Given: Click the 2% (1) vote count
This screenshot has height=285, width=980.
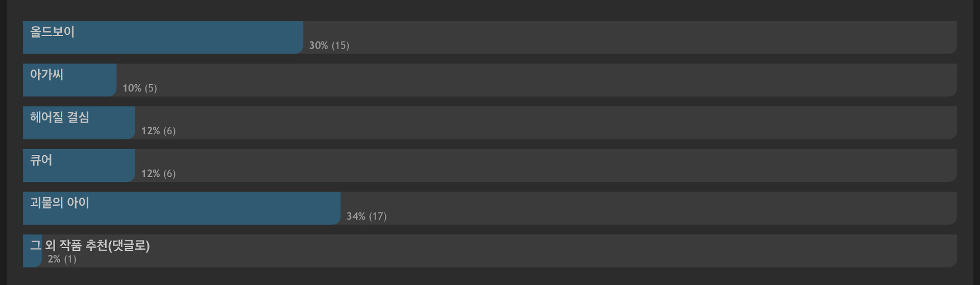Looking at the screenshot, I should click(62, 259).
